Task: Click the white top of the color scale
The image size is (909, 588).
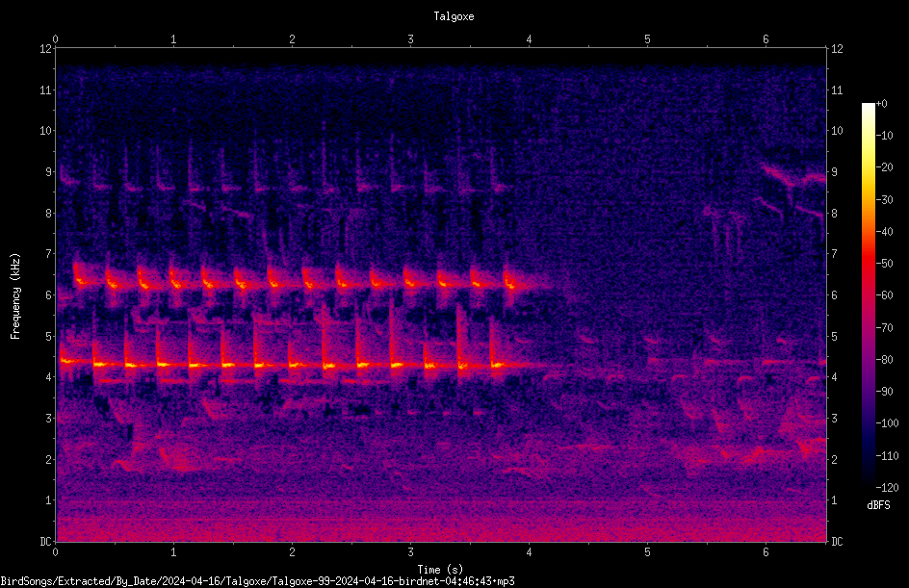Action: coord(868,108)
